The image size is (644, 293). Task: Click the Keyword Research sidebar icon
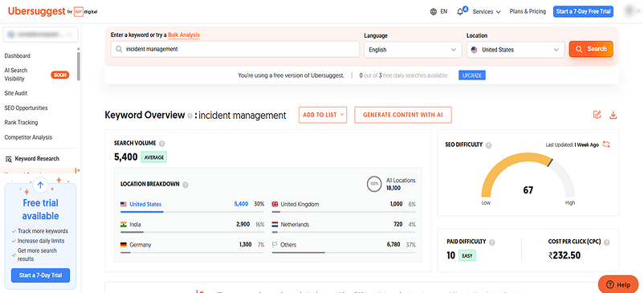click(x=8, y=159)
